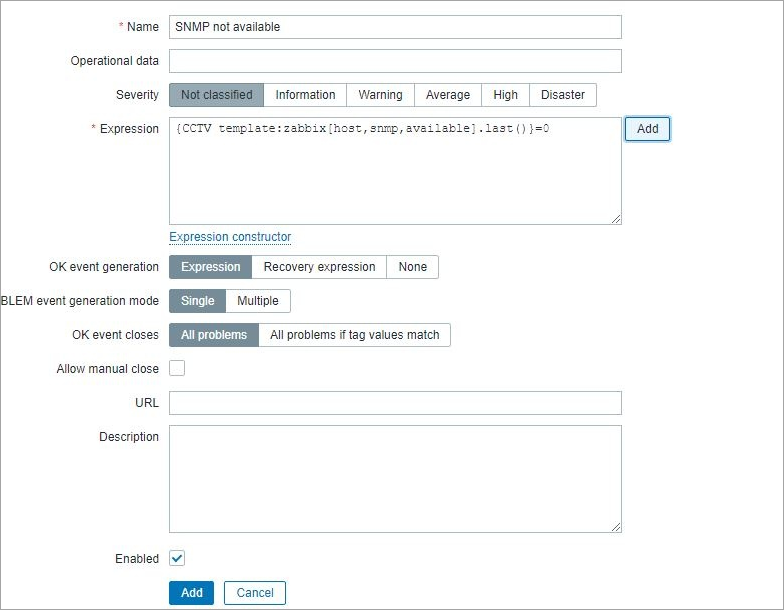Open the Expression constructor link
The width and height of the screenshot is (784, 610).
[x=230, y=237]
